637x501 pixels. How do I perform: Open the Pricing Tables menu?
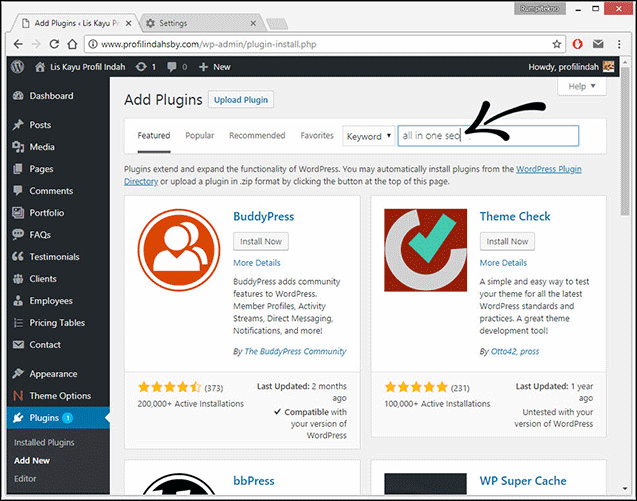pos(57,323)
